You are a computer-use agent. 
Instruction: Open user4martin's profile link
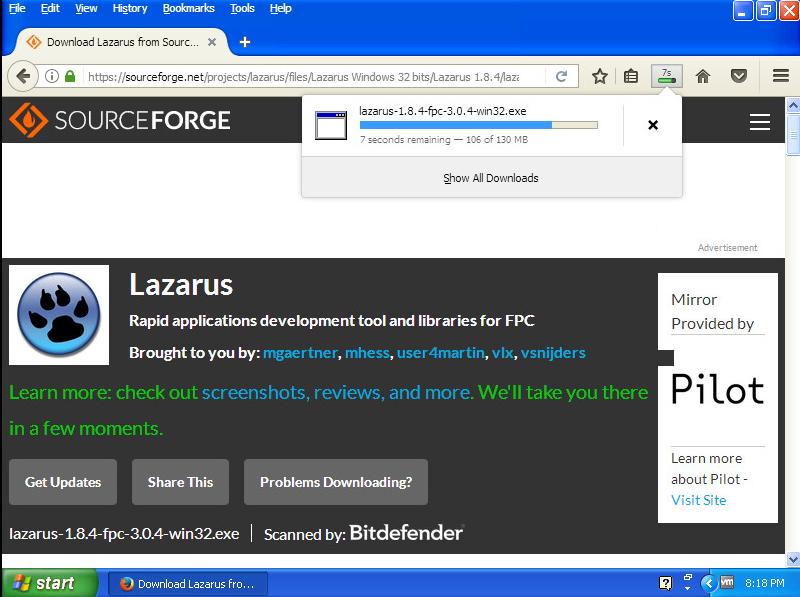coord(441,353)
